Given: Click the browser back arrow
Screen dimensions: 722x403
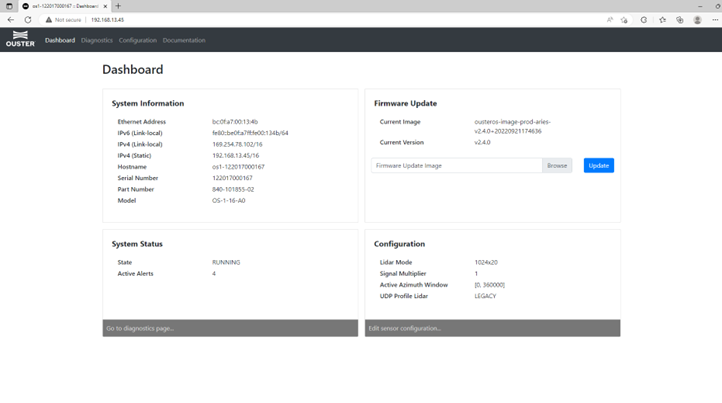Looking at the screenshot, I should tap(11, 19).
